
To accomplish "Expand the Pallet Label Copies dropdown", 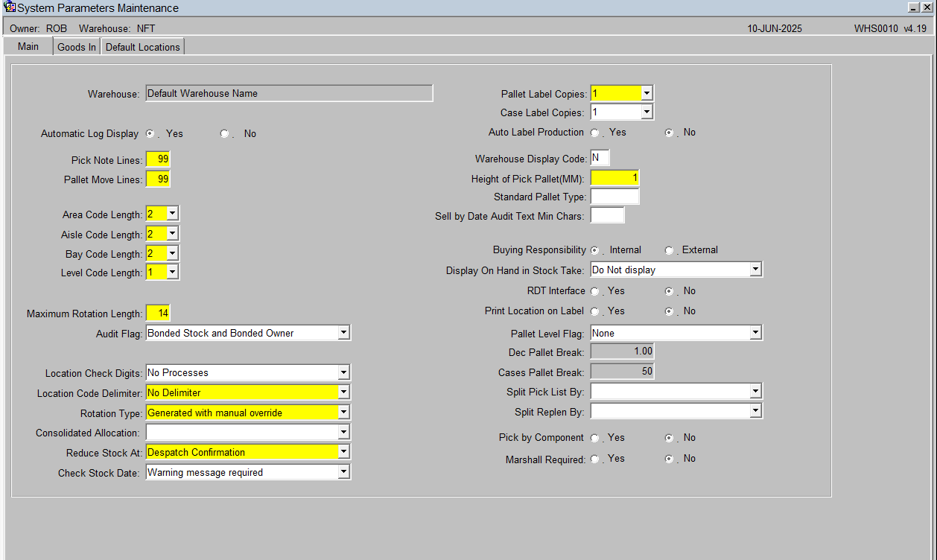I will [x=647, y=94].
